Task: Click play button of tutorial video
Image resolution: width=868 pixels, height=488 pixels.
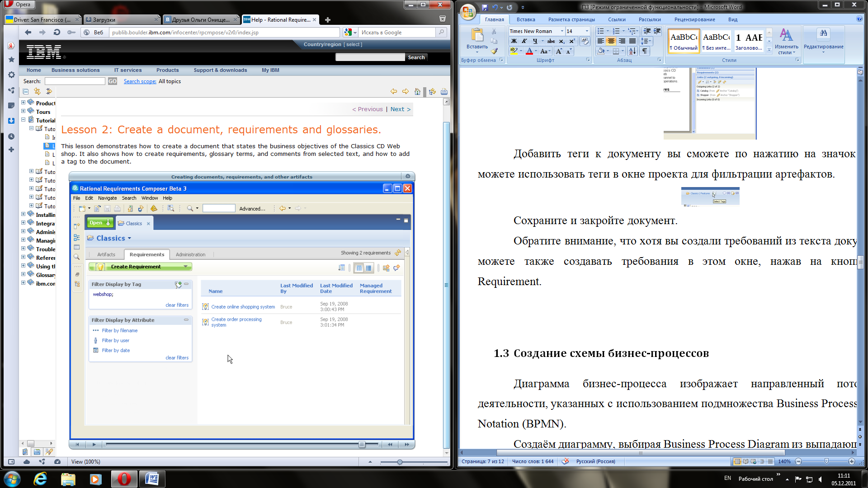Action: pos(94,445)
